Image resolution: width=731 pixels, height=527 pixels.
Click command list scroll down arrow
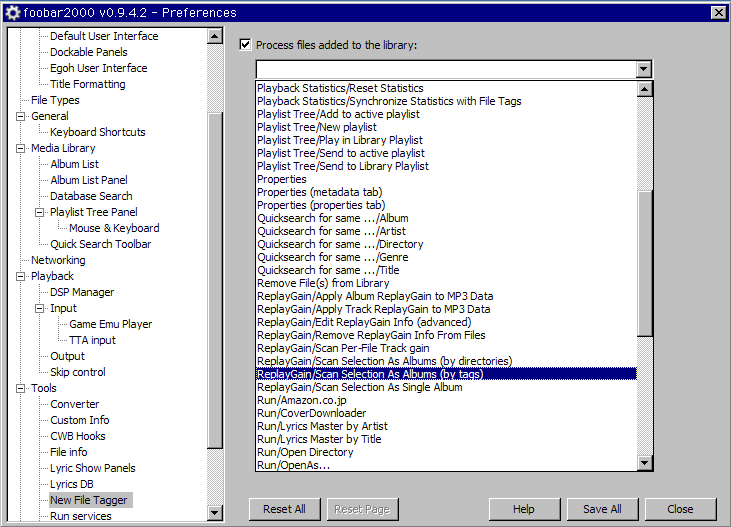pyautogui.click(x=644, y=463)
